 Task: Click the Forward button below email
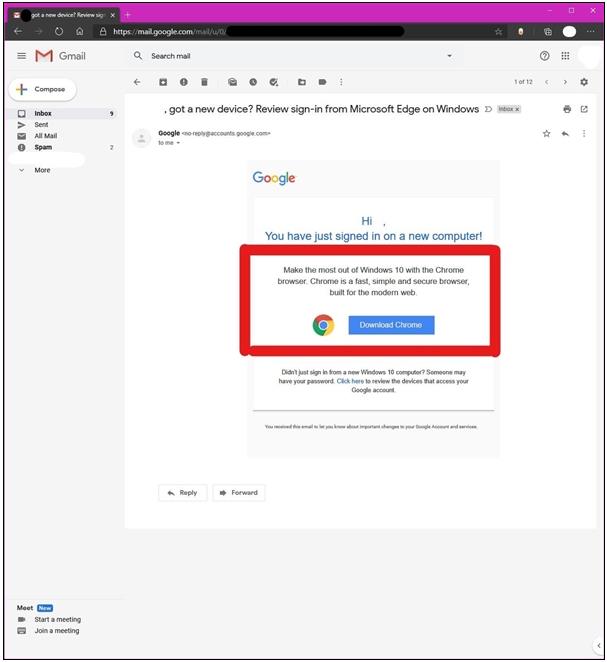[239, 493]
